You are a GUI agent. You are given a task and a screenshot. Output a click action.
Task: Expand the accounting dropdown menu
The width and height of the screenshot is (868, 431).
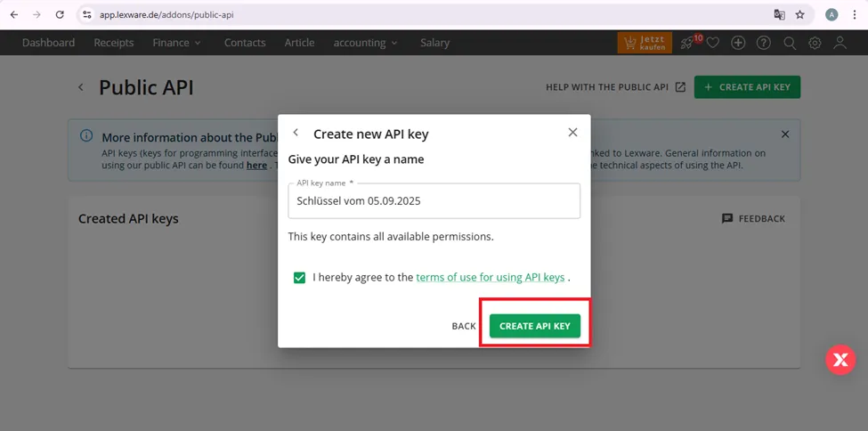click(365, 43)
